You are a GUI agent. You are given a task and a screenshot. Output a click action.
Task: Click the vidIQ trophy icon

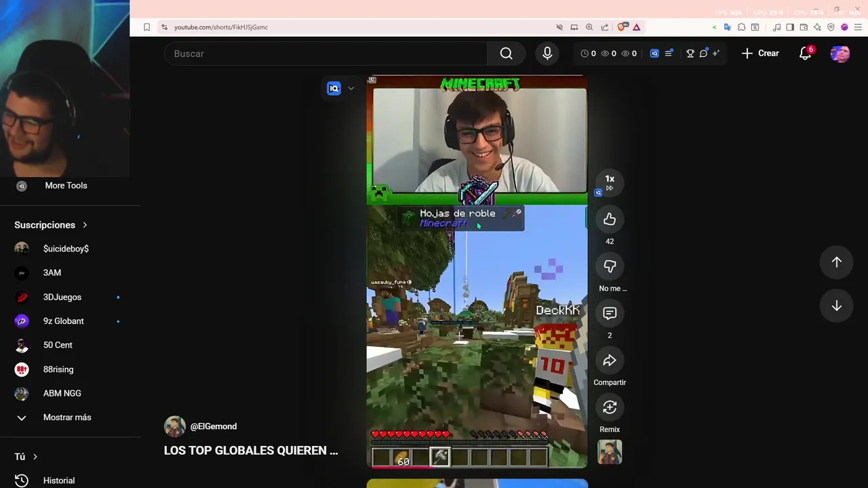coord(690,54)
